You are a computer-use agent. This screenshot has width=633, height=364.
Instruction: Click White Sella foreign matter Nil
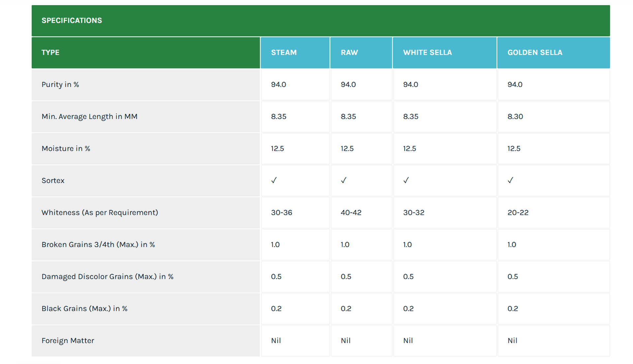click(x=408, y=341)
